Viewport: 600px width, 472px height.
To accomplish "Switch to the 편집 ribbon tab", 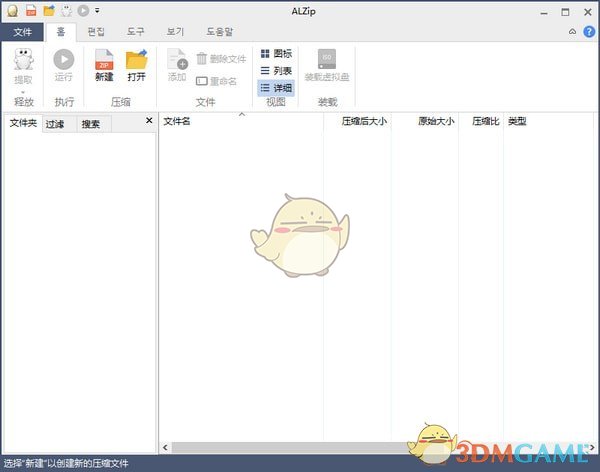I will pos(96,32).
